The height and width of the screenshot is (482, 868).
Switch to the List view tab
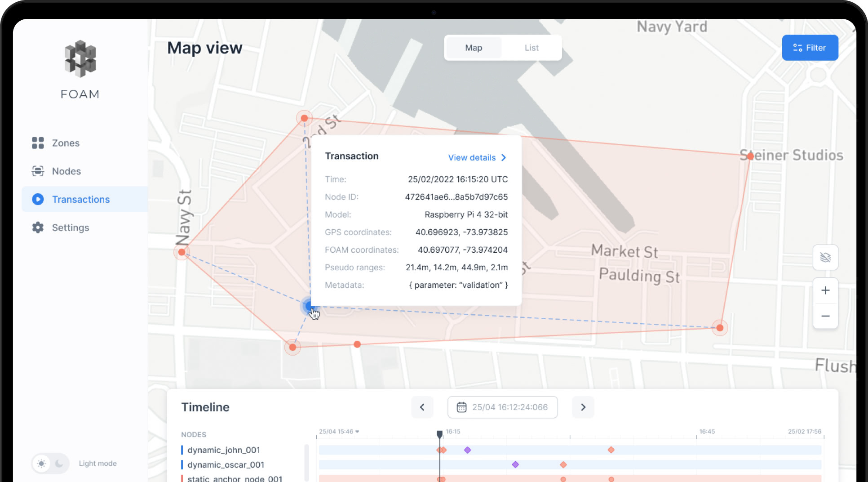(x=531, y=47)
